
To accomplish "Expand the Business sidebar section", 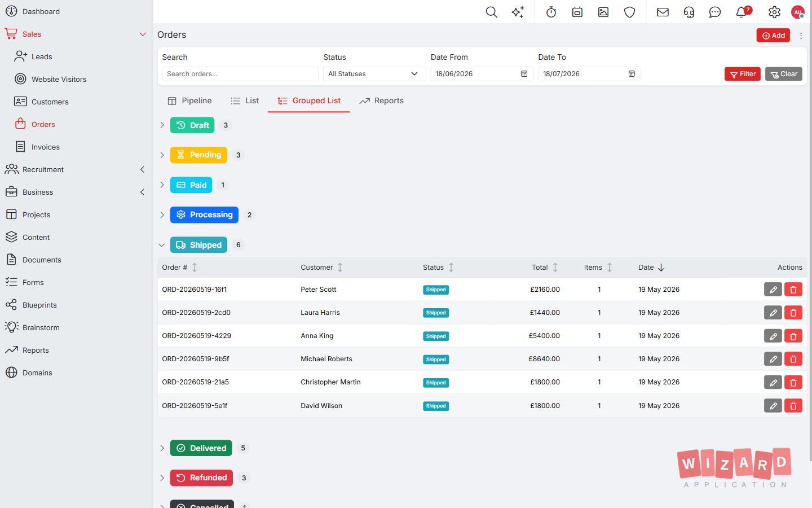I will point(143,192).
